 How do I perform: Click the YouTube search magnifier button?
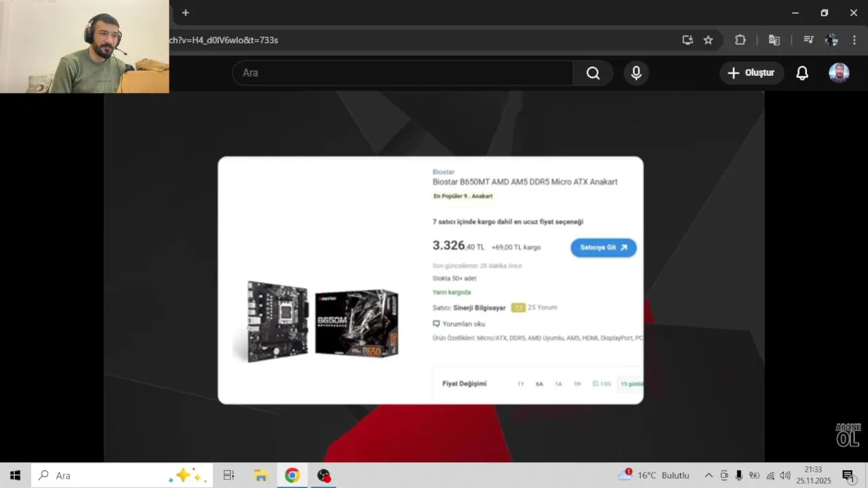pyautogui.click(x=593, y=73)
